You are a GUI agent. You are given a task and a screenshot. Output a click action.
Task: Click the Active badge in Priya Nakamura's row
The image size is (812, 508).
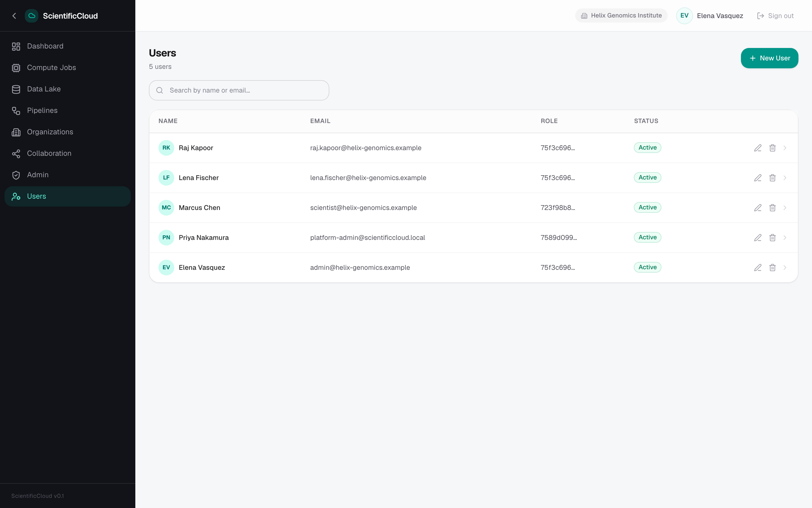647,237
